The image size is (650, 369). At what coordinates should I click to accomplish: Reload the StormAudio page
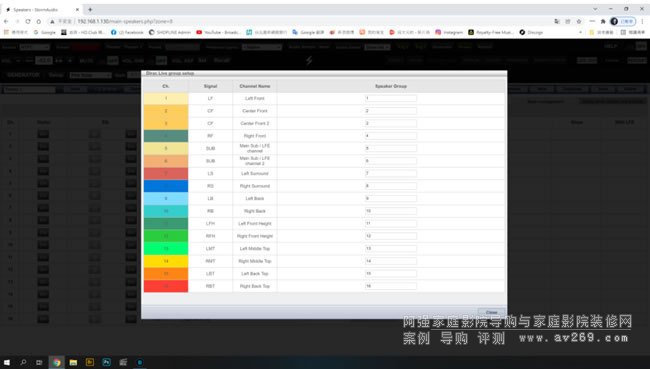[x=28, y=21]
